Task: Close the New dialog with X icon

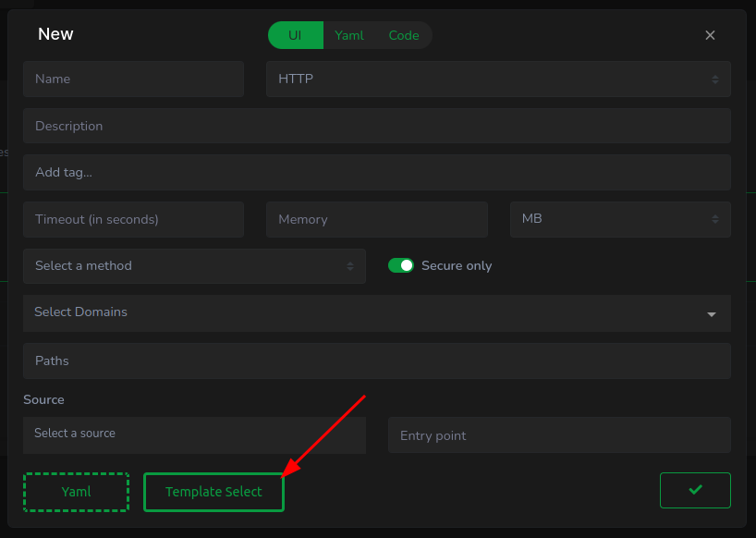Action: tap(710, 35)
